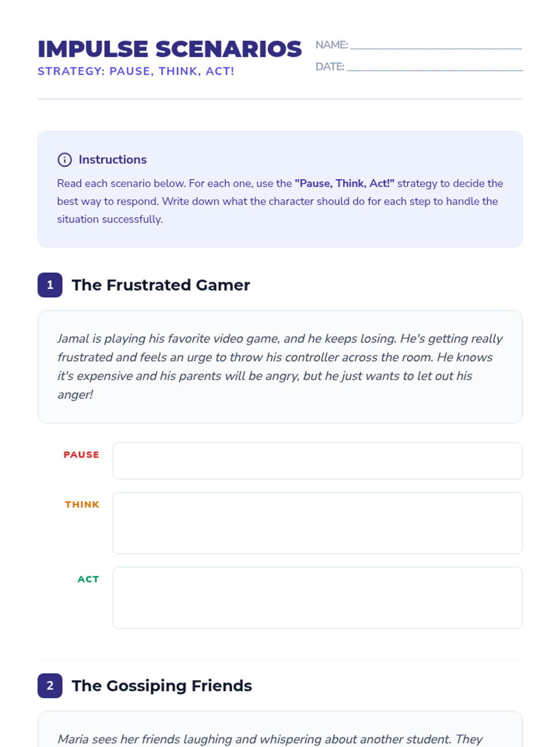Select the orange THINK label
Image resolution: width=560 pixels, height=747 pixels.
point(82,505)
